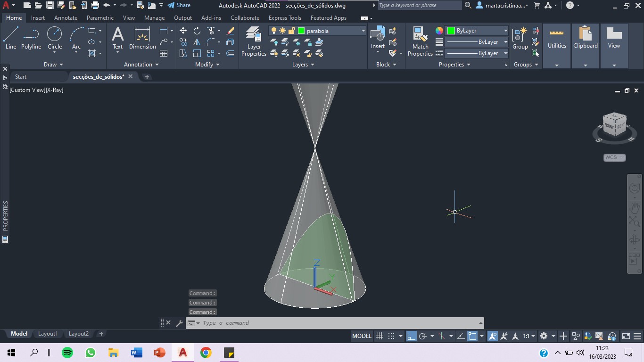Click the ViewCube to reorient view
The height and width of the screenshot is (362, 644).
(x=615, y=124)
